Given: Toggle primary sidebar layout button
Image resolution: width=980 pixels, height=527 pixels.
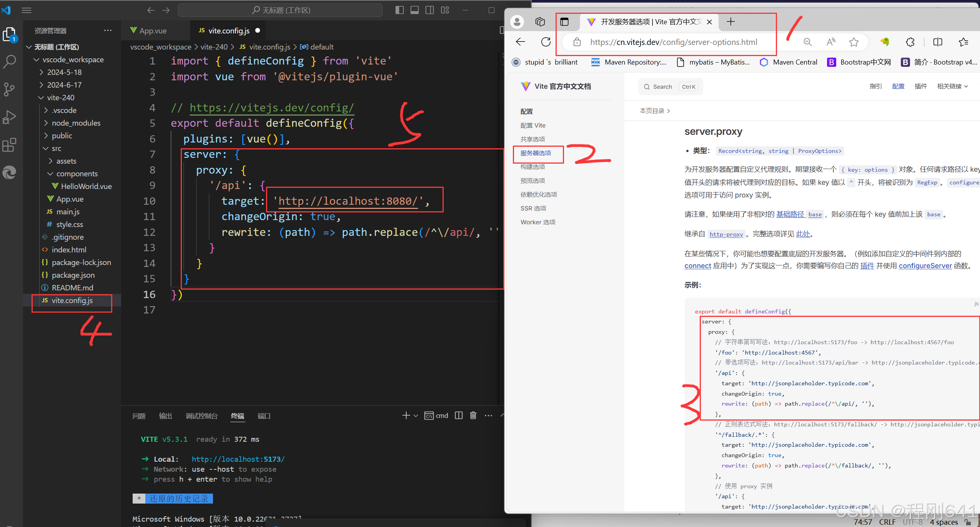Looking at the screenshot, I should pos(399,10).
